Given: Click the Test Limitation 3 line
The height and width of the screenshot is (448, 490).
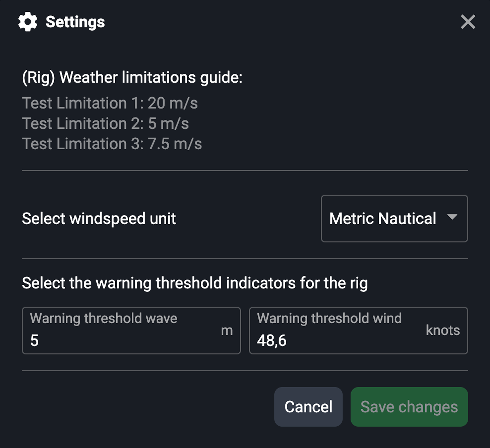Looking at the screenshot, I should coord(112,143).
